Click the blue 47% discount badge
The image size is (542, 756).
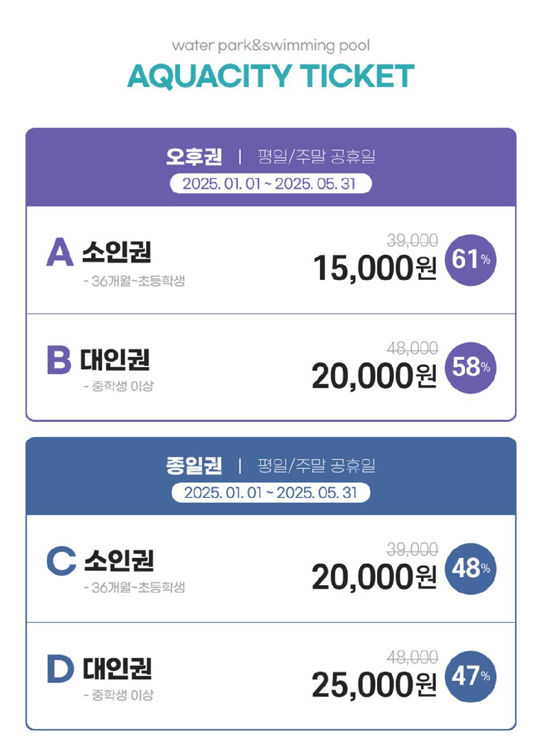click(471, 677)
